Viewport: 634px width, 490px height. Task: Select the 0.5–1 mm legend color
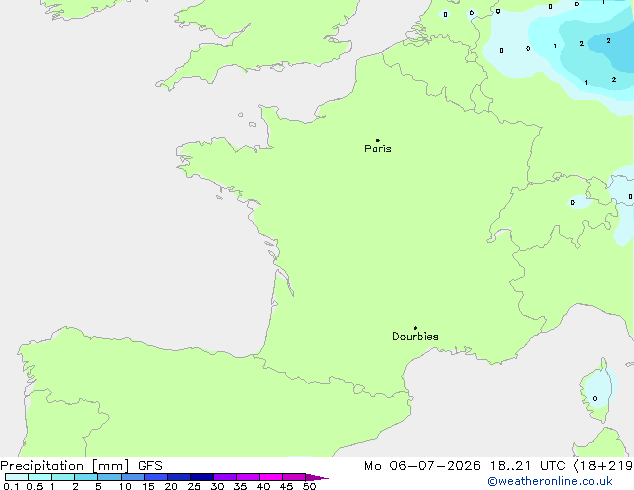tap(40, 477)
